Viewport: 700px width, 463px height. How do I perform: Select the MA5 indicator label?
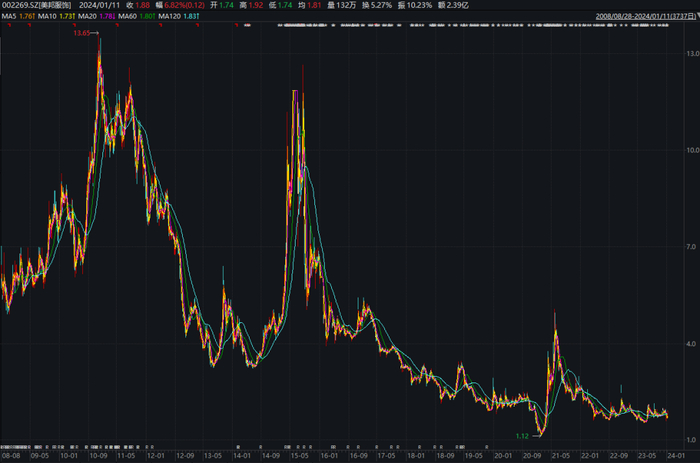coord(9,16)
